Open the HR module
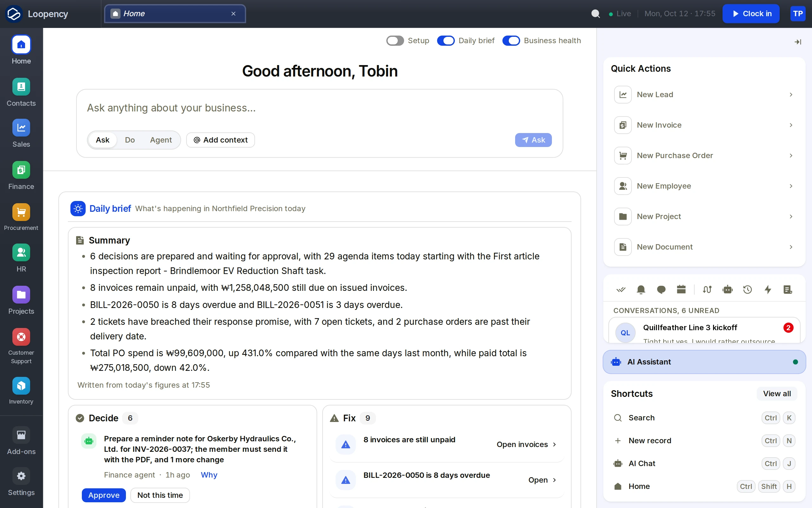Screen dimensions: 812x508 [x=21, y=258]
